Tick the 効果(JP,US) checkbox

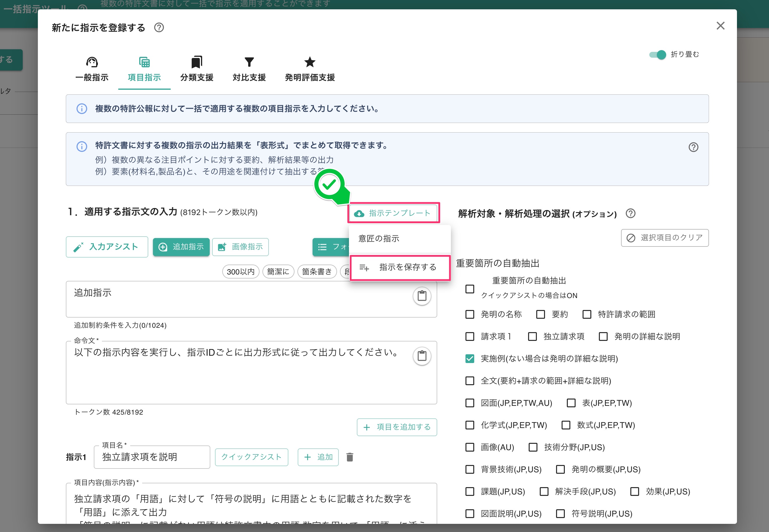coord(635,492)
